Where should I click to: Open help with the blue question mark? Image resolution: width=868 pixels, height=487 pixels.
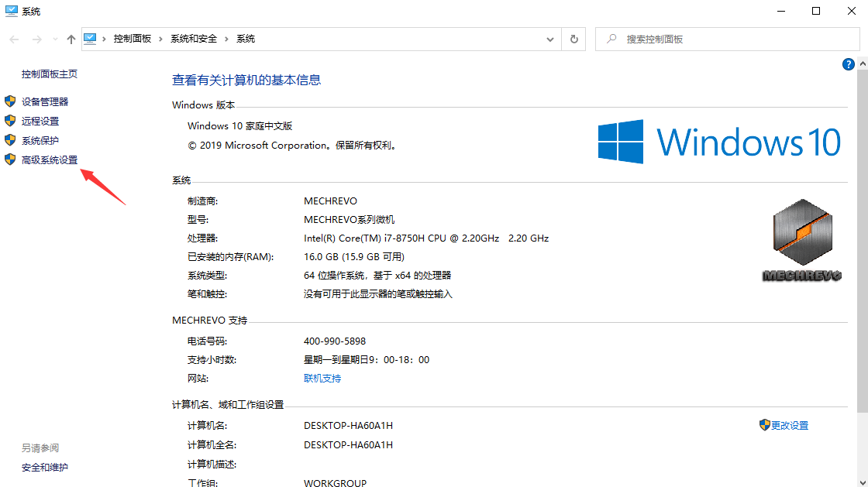[x=848, y=65]
